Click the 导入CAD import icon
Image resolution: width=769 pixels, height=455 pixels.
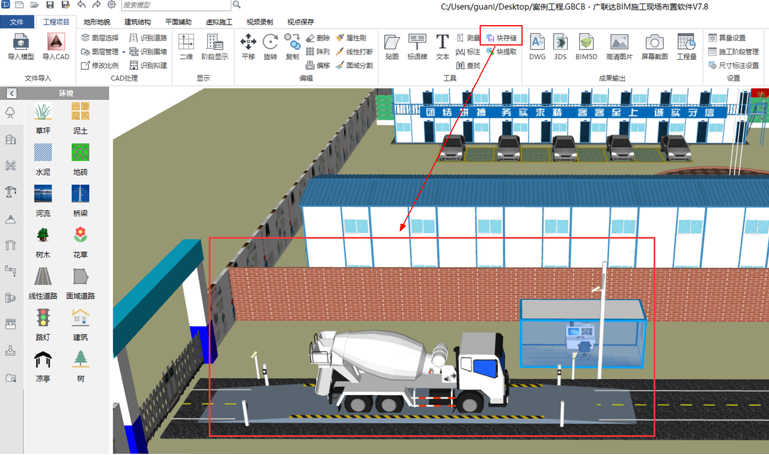pos(55,47)
